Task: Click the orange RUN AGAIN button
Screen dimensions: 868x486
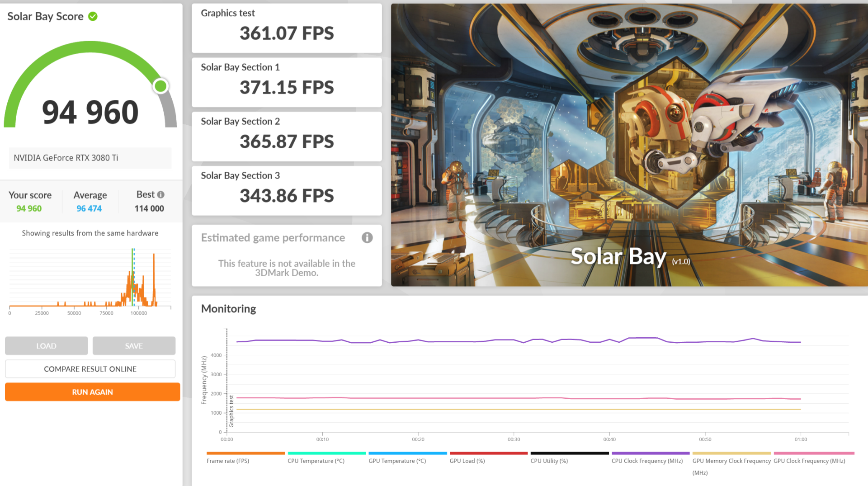Action: (x=92, y=392)
